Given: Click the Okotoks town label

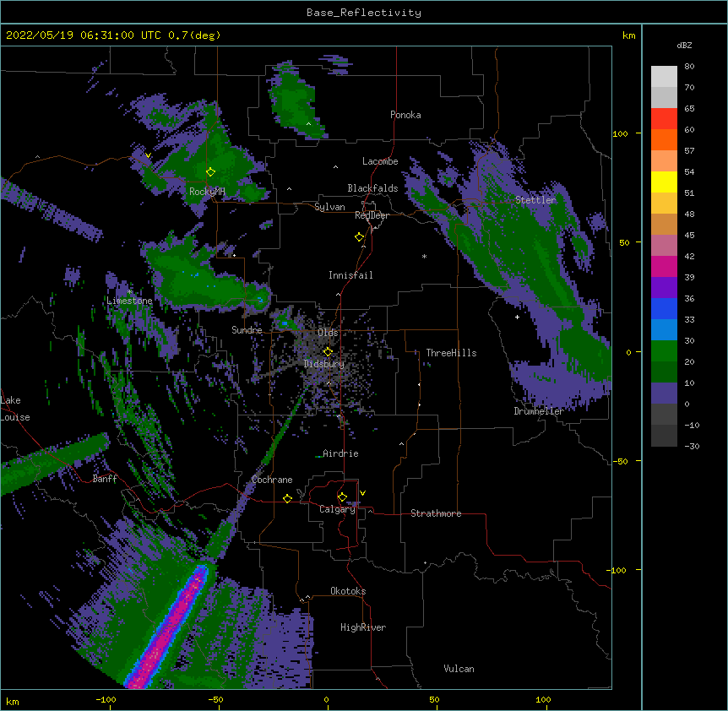Looking at the screenshot, I should 348,591.
